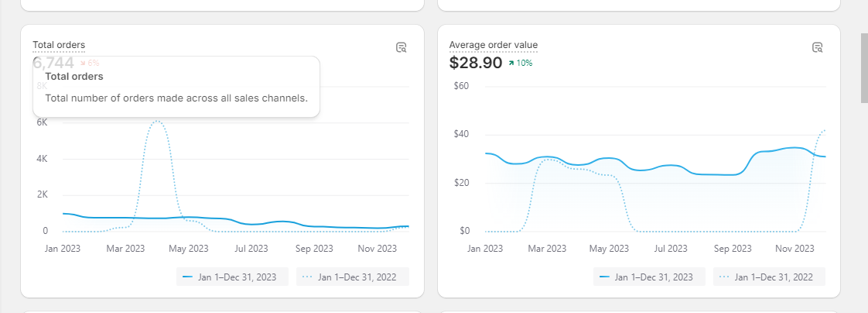Click the $40 axis label
The width and height of the screenshot is (868, 313).
(x=461, y=135)
